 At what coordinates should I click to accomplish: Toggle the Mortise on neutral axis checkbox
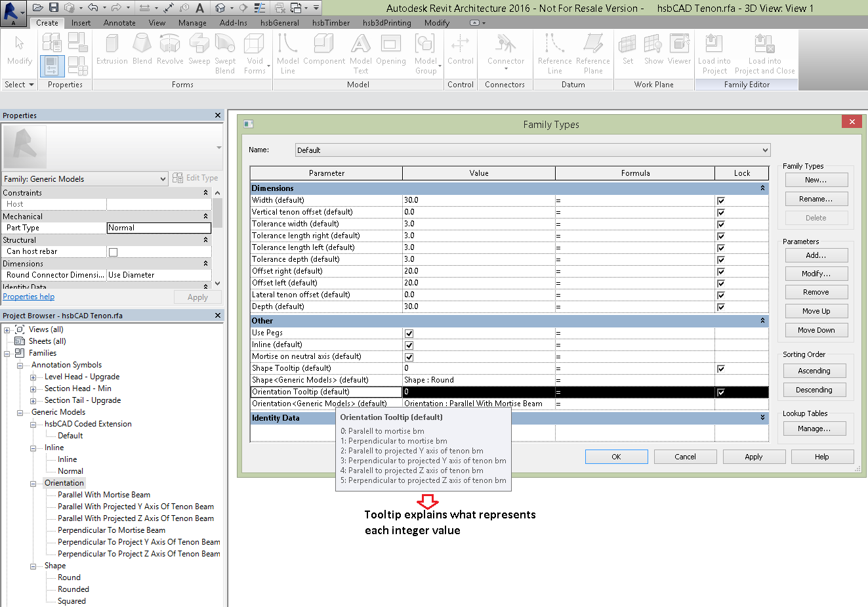[409, 356]
